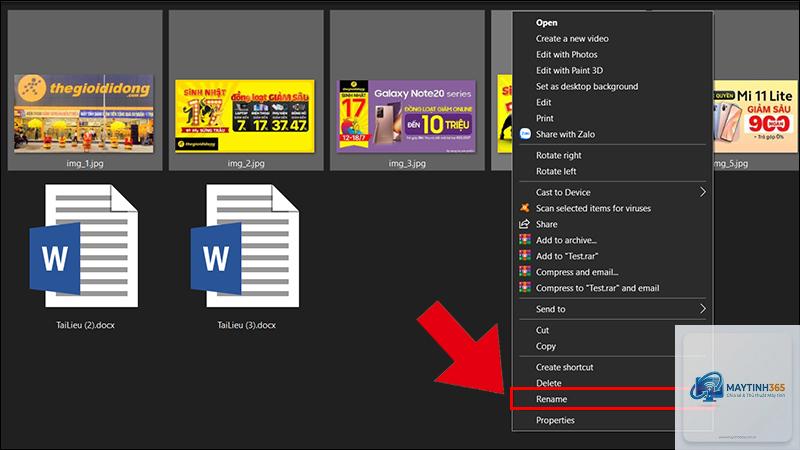Screen dimensions: 800x450
Task: Click Compress to "Test.rar" and email text
Action: (x=597, y=288)
